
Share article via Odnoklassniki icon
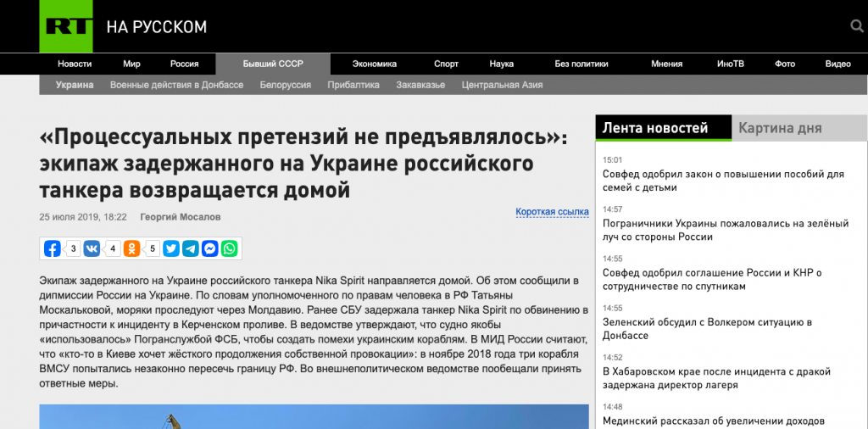[131, 248]
